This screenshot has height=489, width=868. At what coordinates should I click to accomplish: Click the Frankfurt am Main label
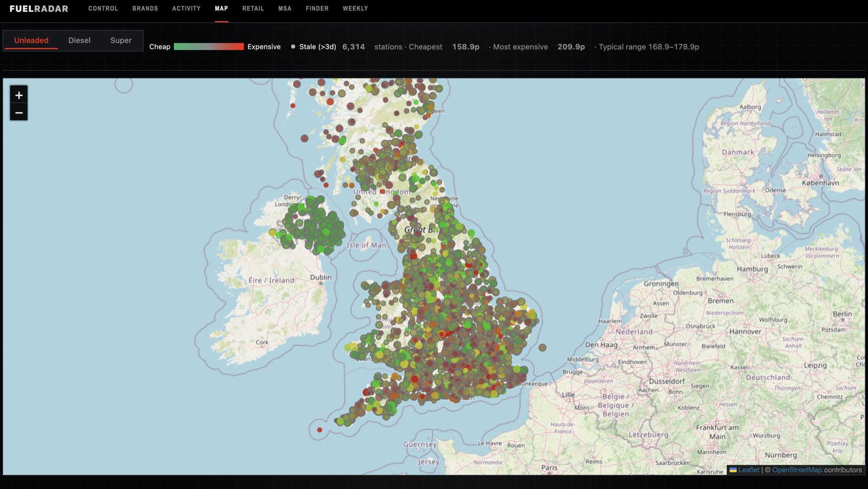click(x=717, y=431)
